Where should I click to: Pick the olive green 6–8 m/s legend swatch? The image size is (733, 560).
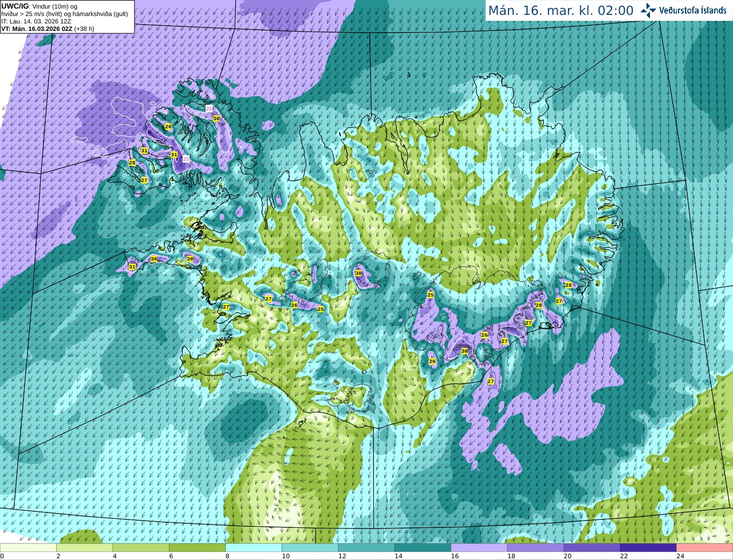point(197,547)
